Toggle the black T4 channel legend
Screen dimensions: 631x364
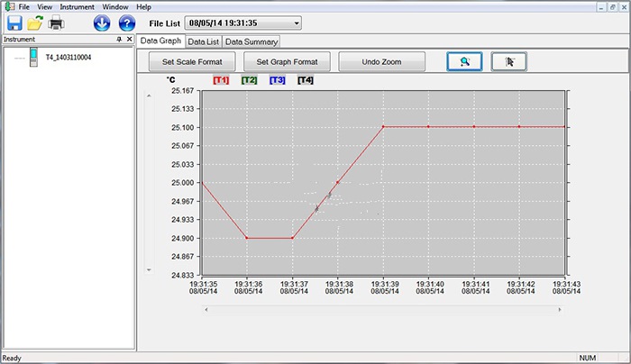coord(306,80)
